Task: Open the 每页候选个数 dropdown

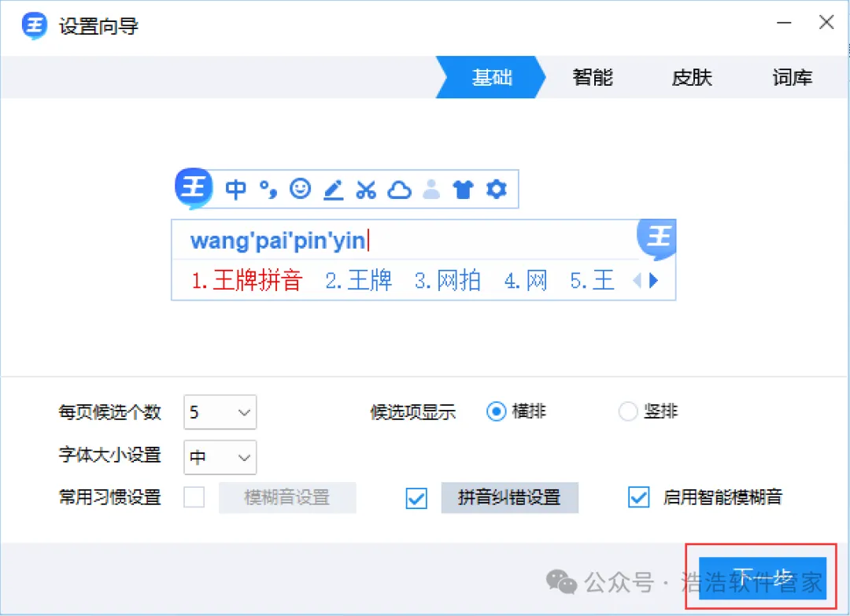Action: pyautogui.click(x=220, y=412)
